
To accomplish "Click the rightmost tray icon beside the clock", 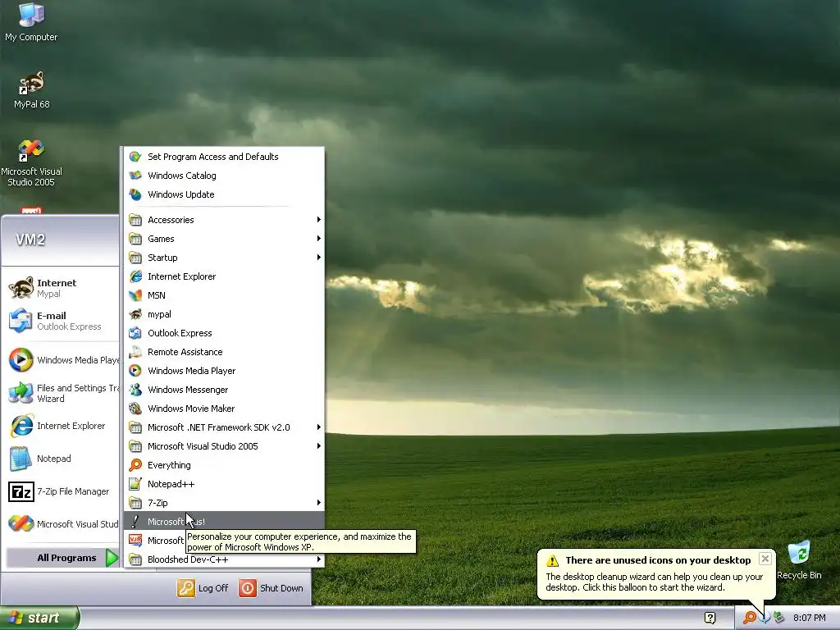I will [778, 618].
